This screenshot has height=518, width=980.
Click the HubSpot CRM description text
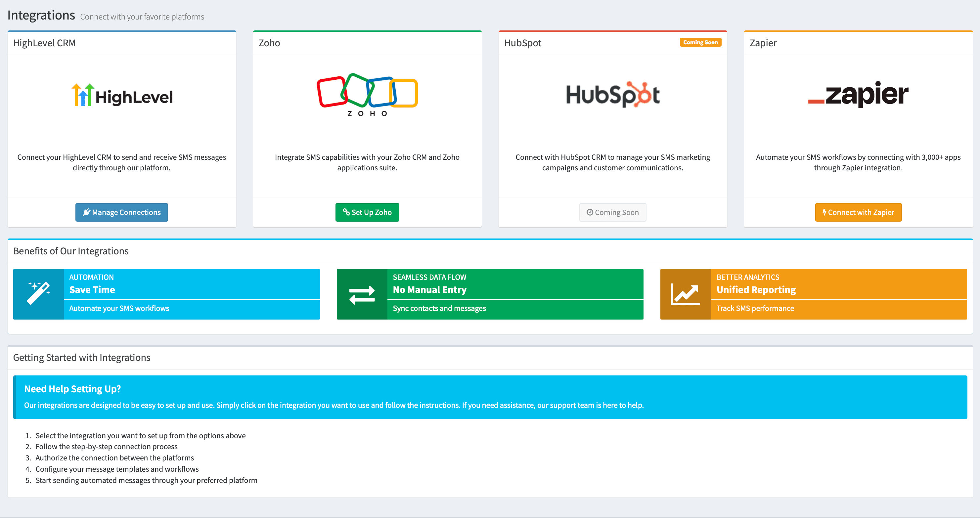(x=612, y=162)
